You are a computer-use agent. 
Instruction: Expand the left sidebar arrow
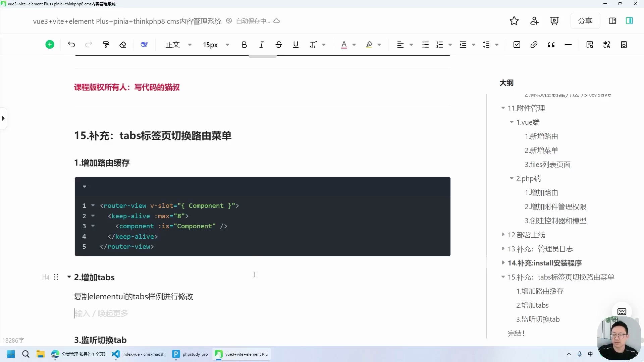(x=3, y=118)
